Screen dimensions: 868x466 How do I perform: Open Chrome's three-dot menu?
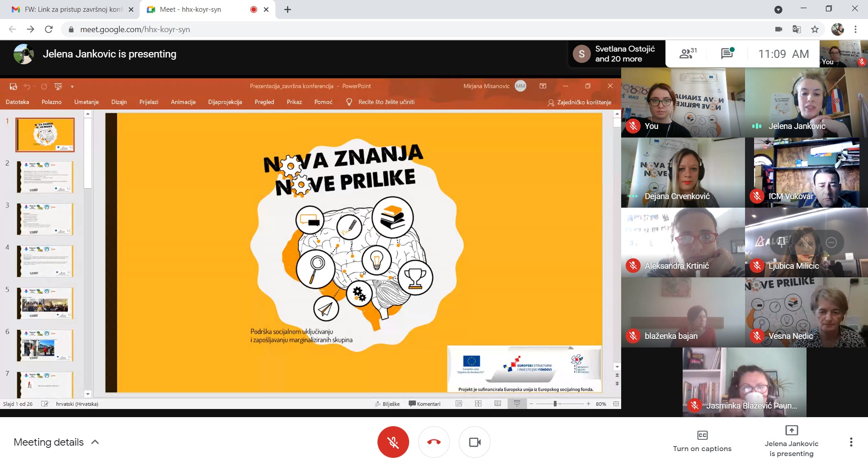click(855, 29)
